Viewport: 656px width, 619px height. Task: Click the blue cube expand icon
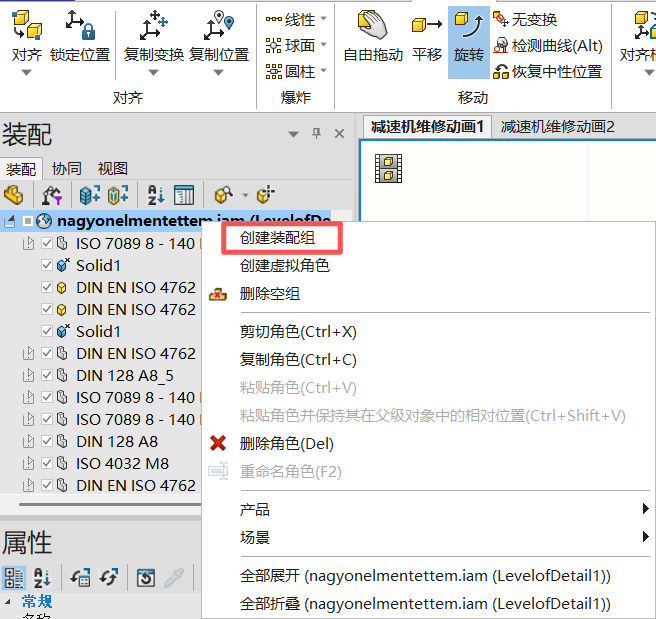point(90,195)
